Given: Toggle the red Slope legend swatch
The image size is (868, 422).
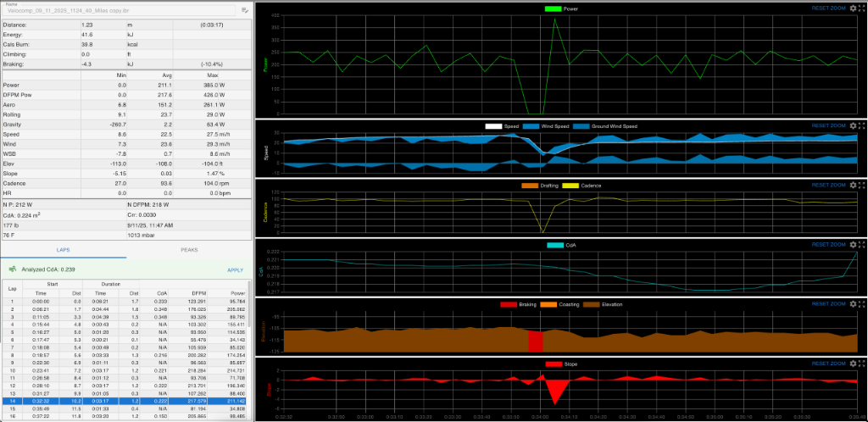Looking at the screenshot, I should click(x=554, y=364).
